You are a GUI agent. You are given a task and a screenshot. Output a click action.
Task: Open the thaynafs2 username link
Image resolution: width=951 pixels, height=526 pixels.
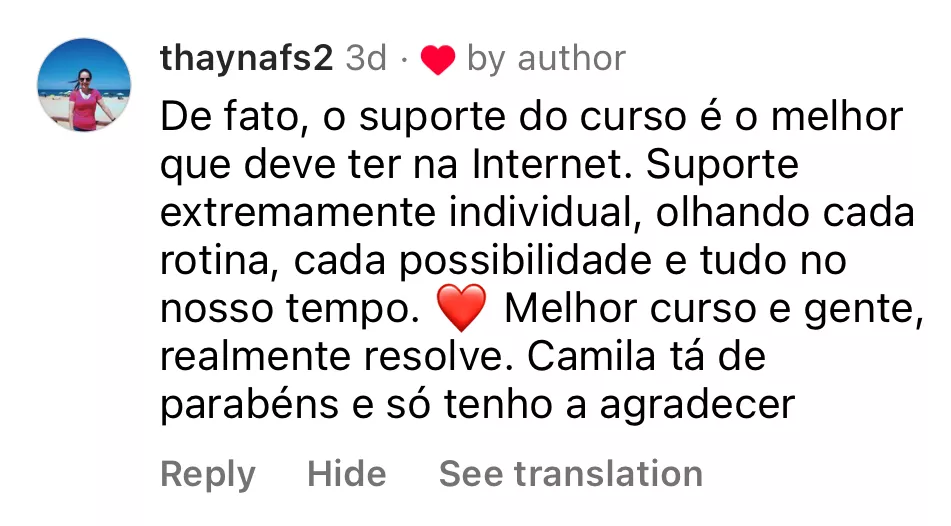click(x=247, y=59)
